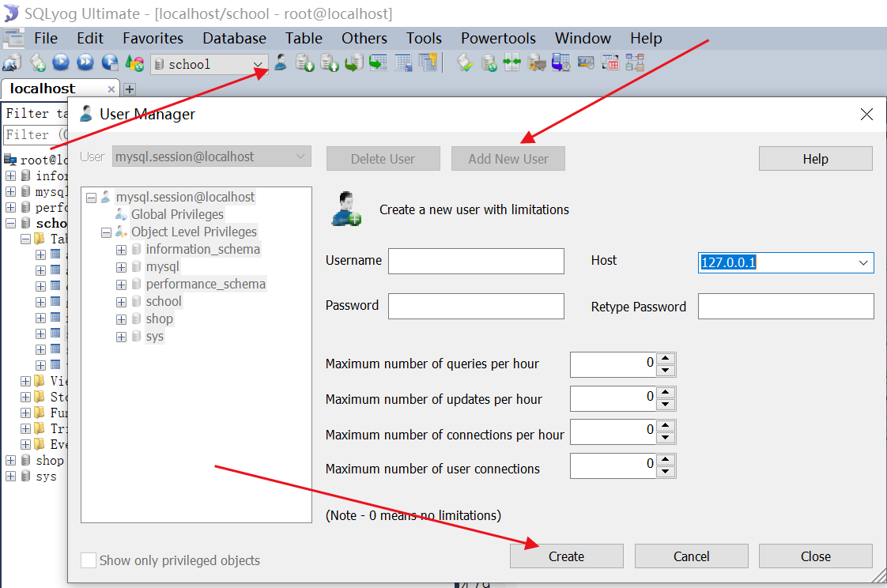Screen dimensions: 887x588
Task: Expand performance_schema in privileges tree
Action: coord(121,285)
